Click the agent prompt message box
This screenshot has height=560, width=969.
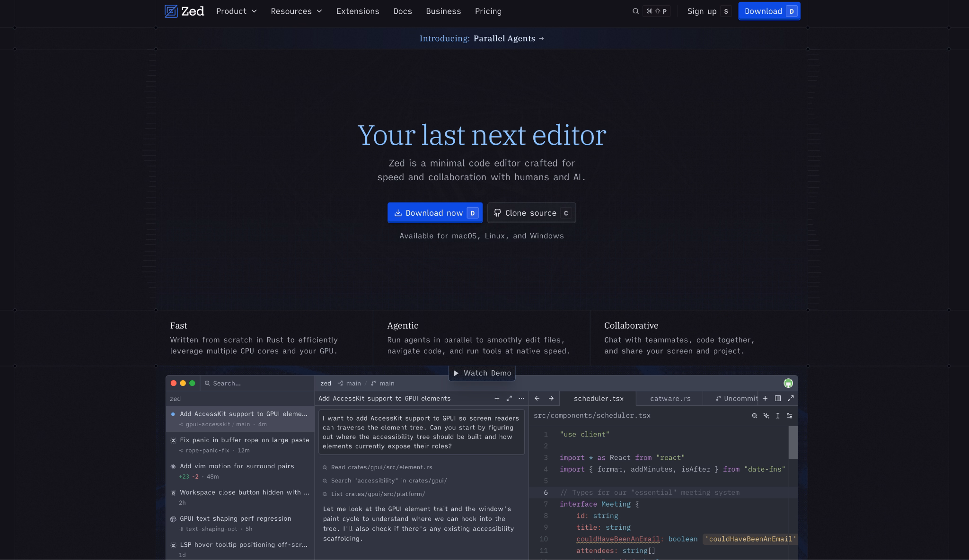[422, 432]
